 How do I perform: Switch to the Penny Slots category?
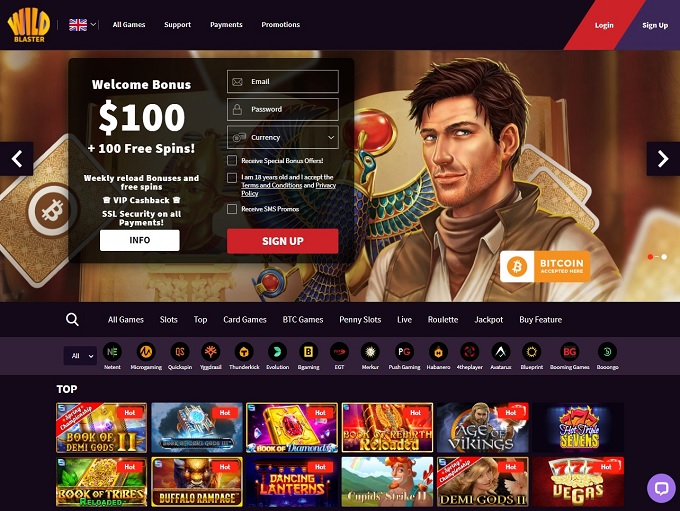pos(360,320)
